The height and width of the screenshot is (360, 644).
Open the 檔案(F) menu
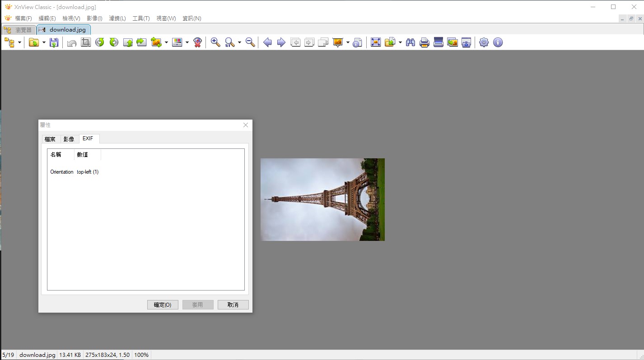(23, 18)
